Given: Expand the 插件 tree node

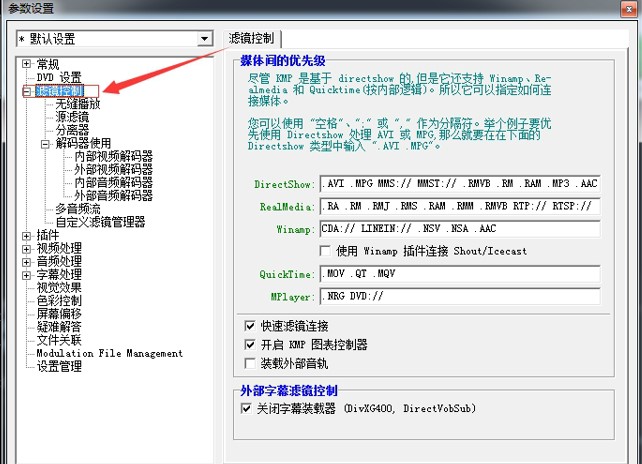Looking at the screenshot, I should coord(26,236).
